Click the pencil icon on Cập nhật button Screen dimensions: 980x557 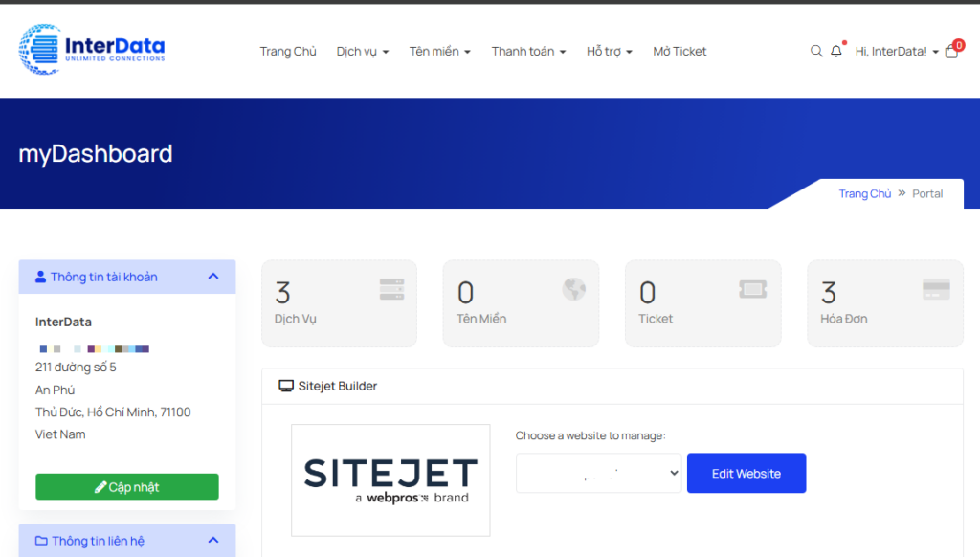100,487
